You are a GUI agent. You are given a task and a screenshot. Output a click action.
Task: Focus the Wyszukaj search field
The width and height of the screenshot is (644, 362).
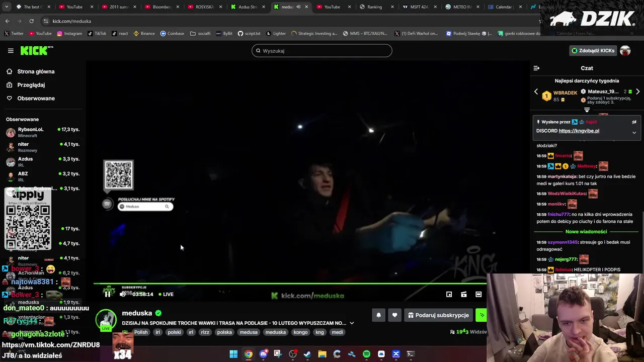pyautogui.click(x=322, y=51)
